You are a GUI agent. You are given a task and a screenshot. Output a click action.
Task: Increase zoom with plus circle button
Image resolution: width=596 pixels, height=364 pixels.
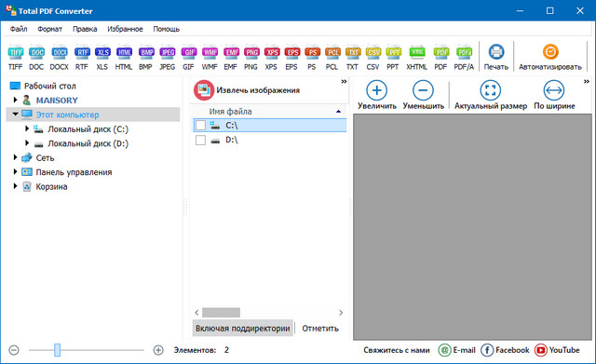pyautogui.click(x=158, y=350)
